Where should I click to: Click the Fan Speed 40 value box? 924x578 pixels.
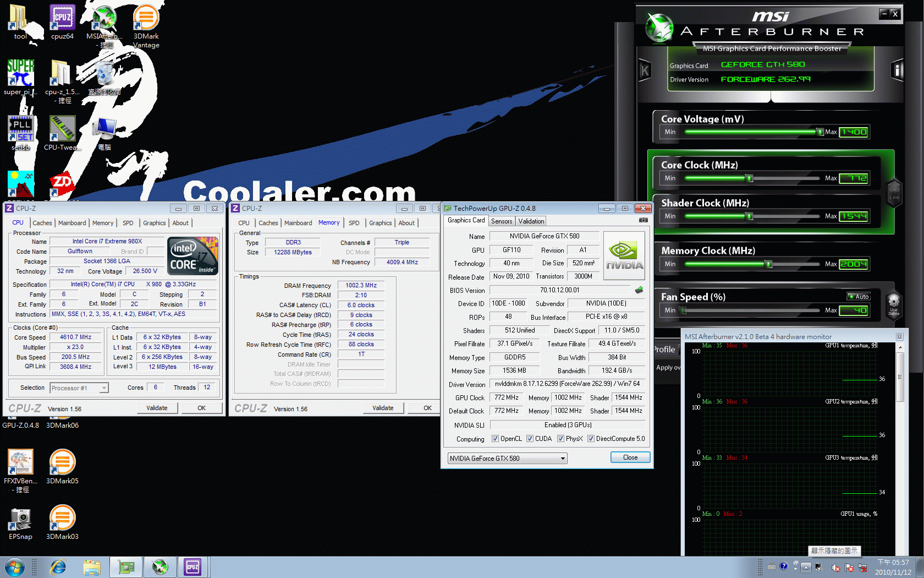click(854, 310)
